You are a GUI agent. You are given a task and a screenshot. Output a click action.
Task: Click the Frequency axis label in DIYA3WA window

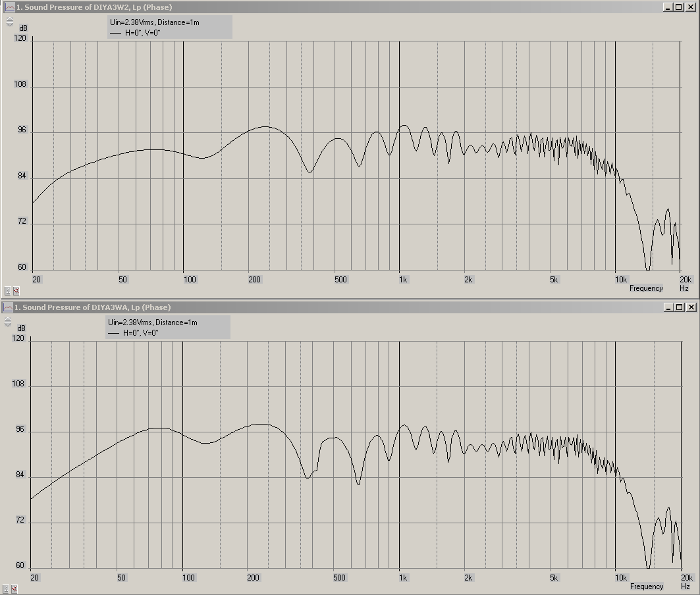point(647,586)
